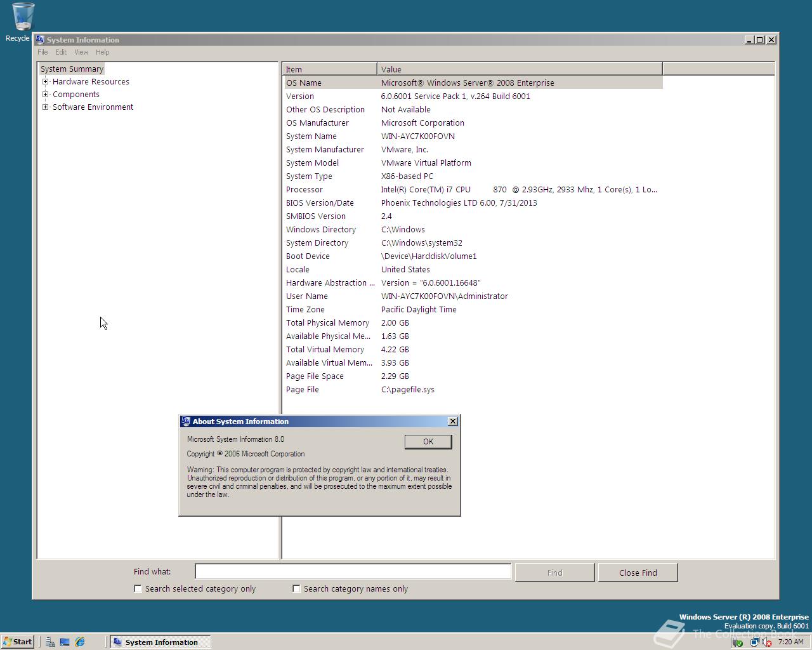The image size is (812, 650).
Task: Open the File menu
Action: (x=43, y=52)
